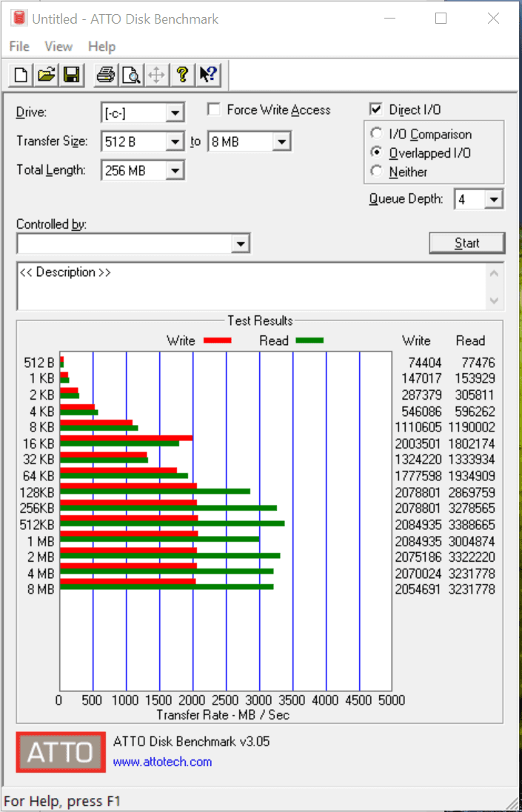522x812 pixels.
Task: Click the read value 3322220
Action: click(x=472, y=557)
